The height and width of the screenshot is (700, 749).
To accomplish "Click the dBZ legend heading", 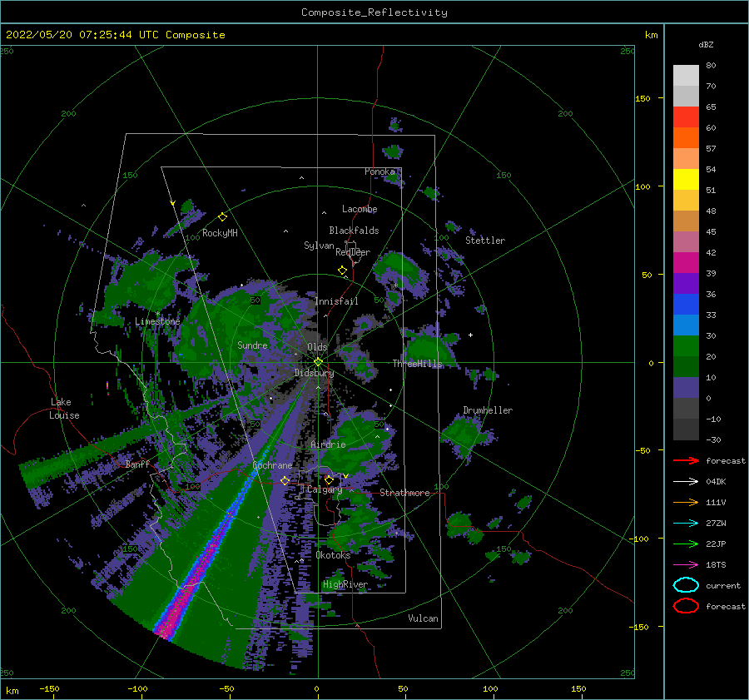I will click(x=706, y=45).
